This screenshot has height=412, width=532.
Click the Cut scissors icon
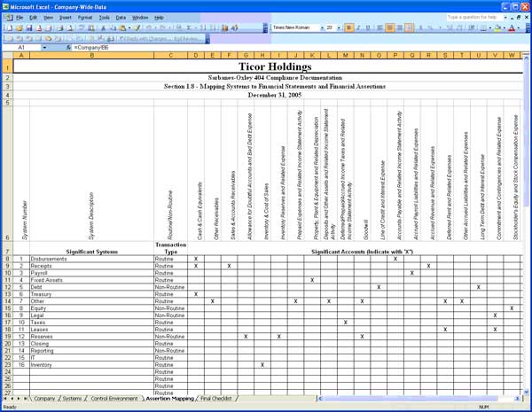[103, 27]
